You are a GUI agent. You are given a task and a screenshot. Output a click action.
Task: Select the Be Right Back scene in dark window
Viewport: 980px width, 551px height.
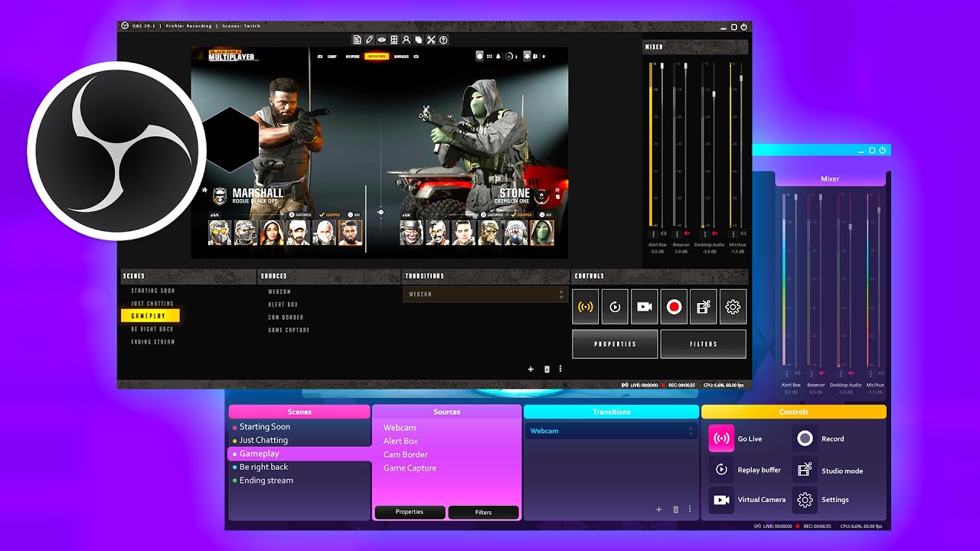[152, 329]
